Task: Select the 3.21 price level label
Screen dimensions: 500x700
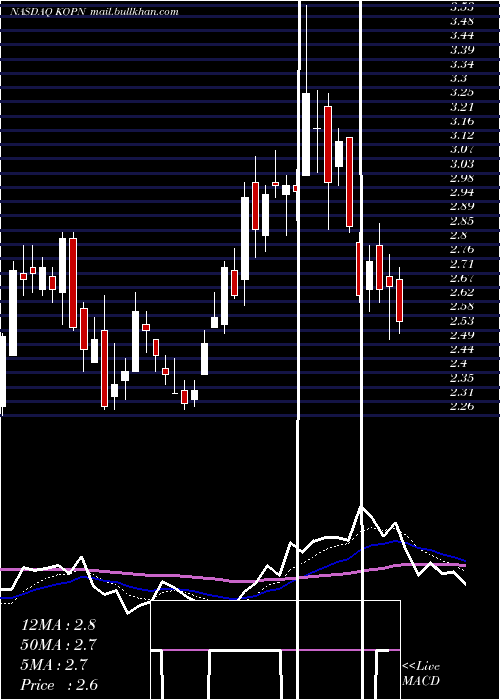Action: [x=462, y=107]
